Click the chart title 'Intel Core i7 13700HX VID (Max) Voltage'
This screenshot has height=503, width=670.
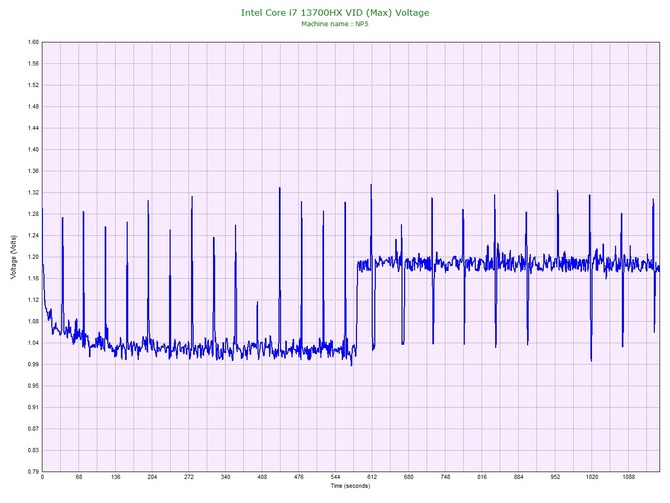pos(335,12)
